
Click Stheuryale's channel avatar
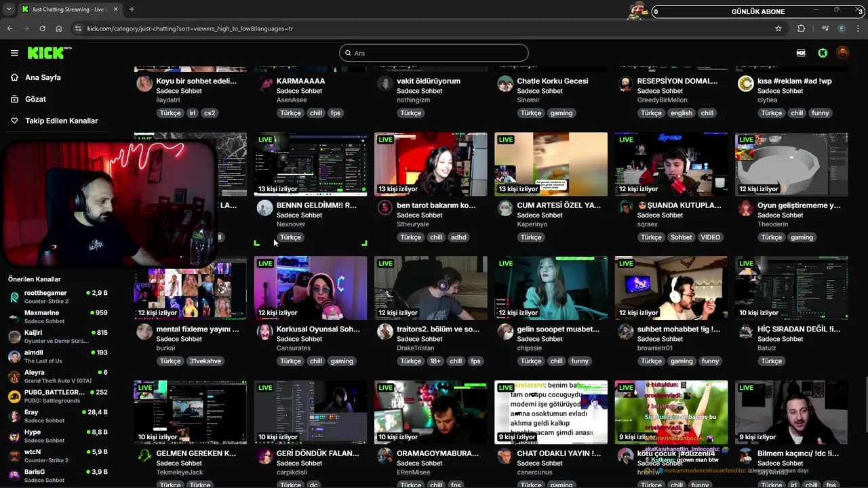click(385, 208)
